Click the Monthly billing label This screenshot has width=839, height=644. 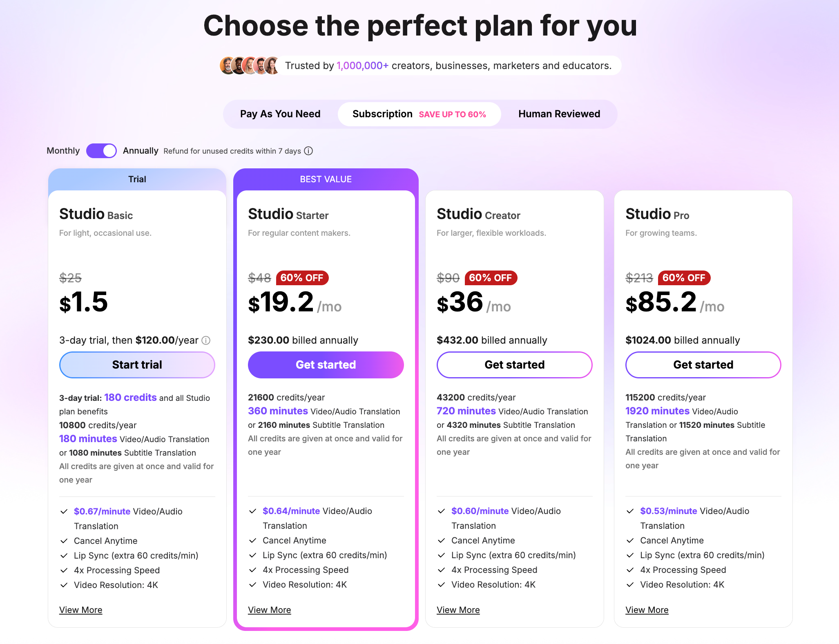(x=63, y=151)
